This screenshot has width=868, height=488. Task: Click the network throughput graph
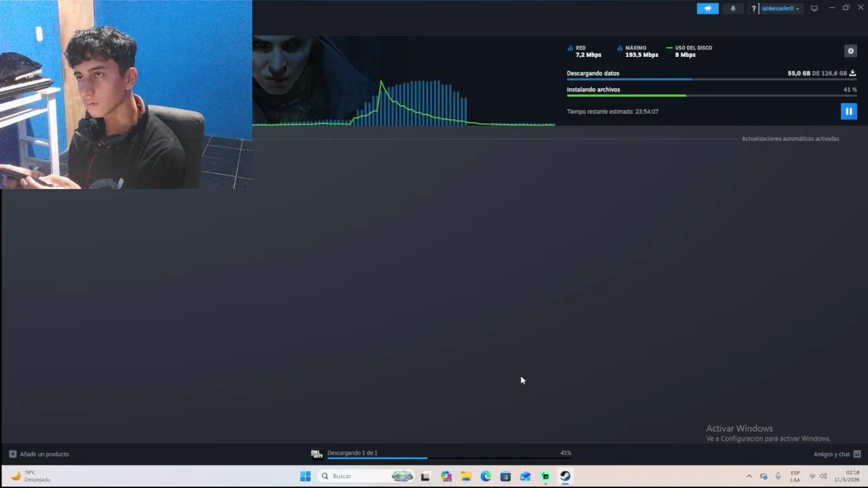pos(404,102)
